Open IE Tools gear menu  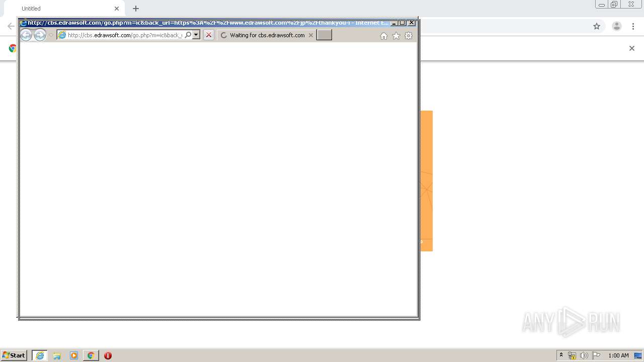click(x=409, y=36)
